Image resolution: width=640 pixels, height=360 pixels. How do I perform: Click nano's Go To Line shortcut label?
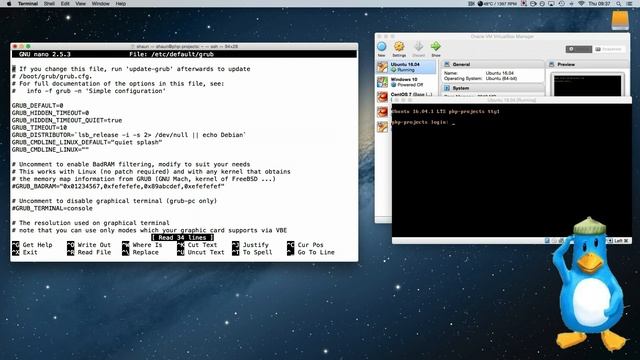click(316, 253)
